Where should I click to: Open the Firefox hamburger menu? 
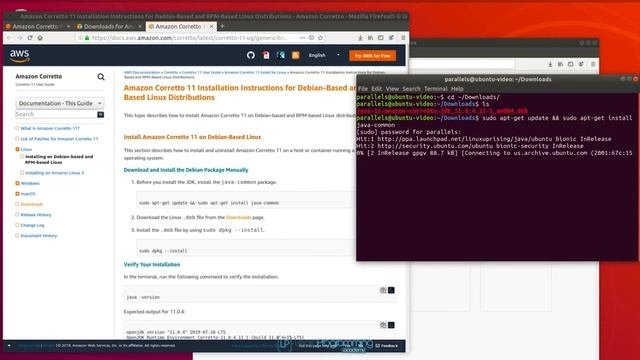(403, 38)
